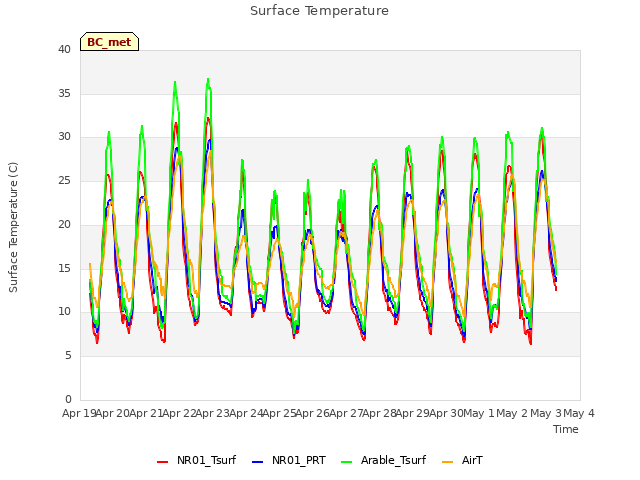
Task: Click the Apr 19 x-axis tick label
Action: click(x=79, y=413)
